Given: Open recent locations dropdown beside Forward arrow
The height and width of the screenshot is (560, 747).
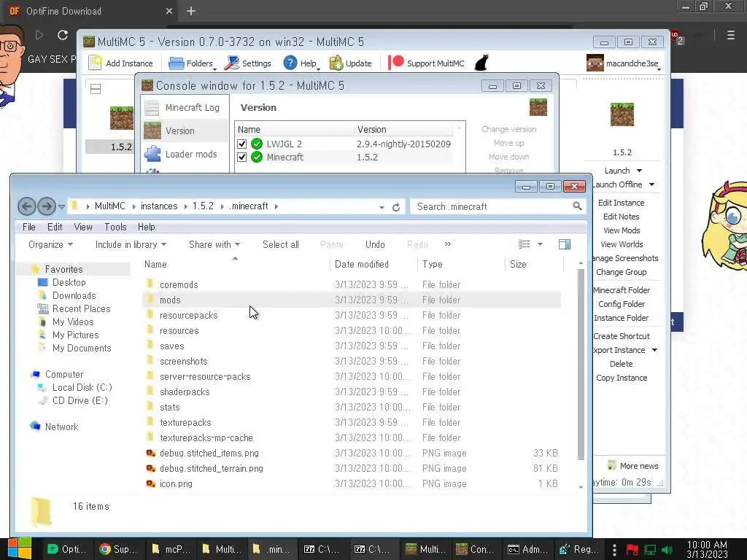Looking at the screenshot, I should pos(61,206).
